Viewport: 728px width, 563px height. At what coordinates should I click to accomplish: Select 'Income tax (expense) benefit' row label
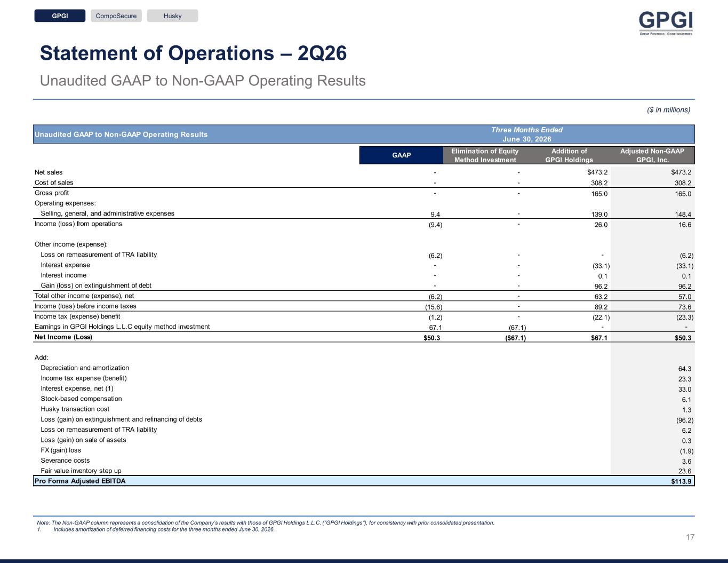(x=77, y=316)
